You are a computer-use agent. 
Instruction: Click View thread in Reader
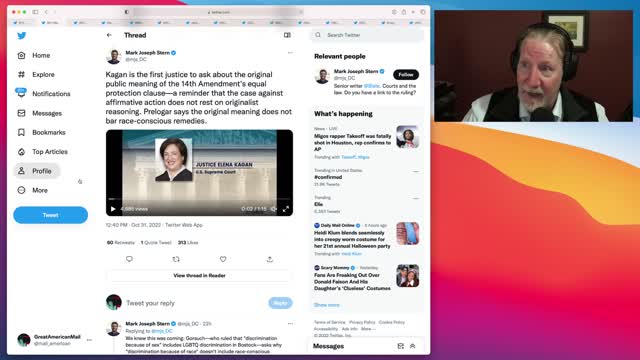point(199,276)
